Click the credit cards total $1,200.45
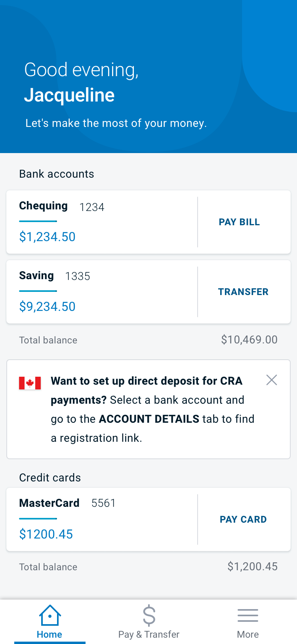 [x=252, y=567]
